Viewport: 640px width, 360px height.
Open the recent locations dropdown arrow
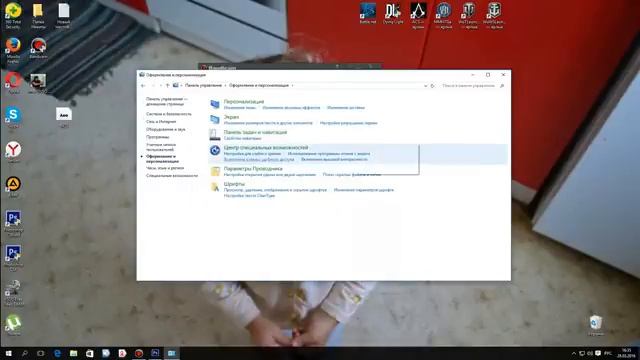(161, 86)
